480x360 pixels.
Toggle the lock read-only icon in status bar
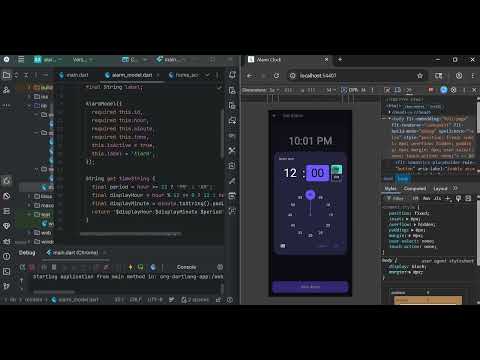[218, 300]
